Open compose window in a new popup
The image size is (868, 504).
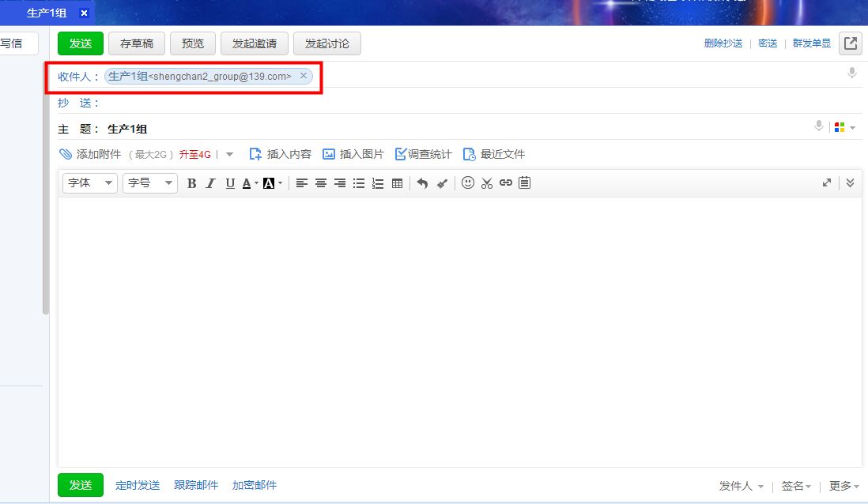tap(851, 43)
